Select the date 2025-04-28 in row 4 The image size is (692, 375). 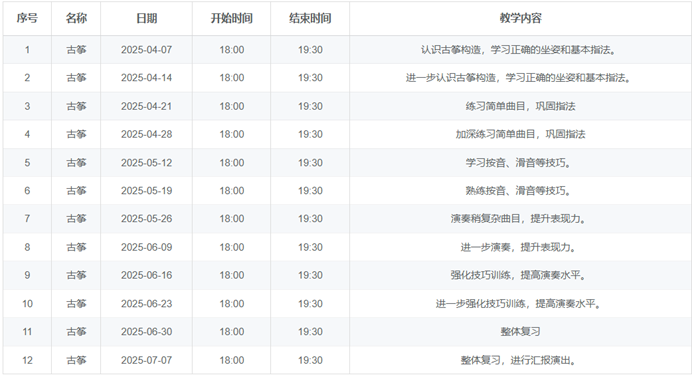point(147,135)
